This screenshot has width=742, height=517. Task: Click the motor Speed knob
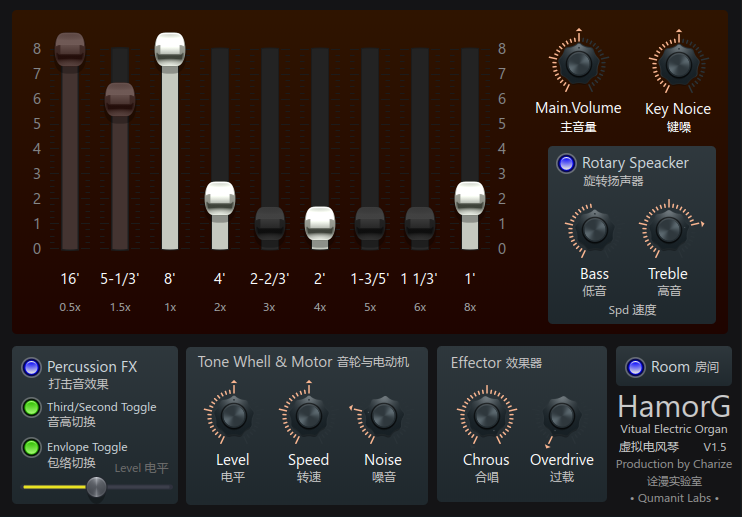309,416
